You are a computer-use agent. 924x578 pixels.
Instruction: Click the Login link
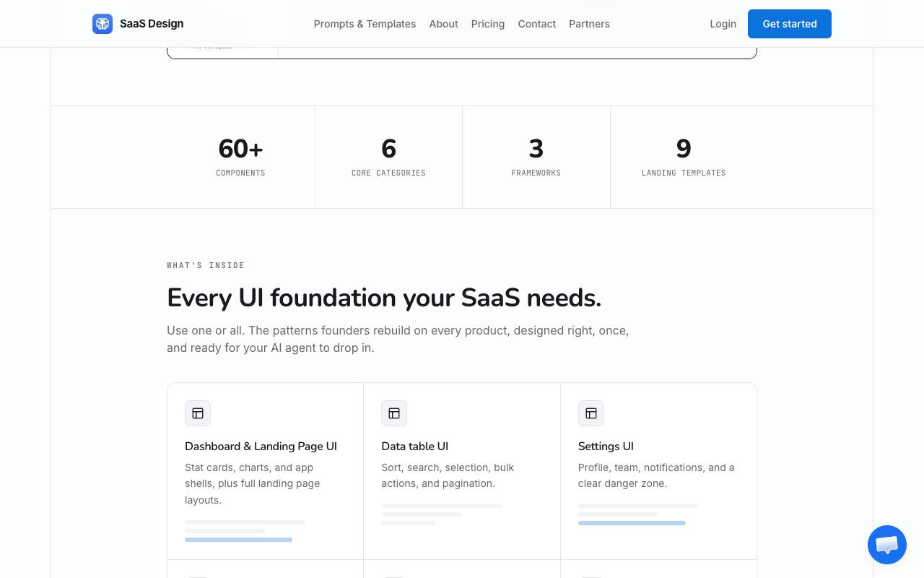(x=723, y=24)
